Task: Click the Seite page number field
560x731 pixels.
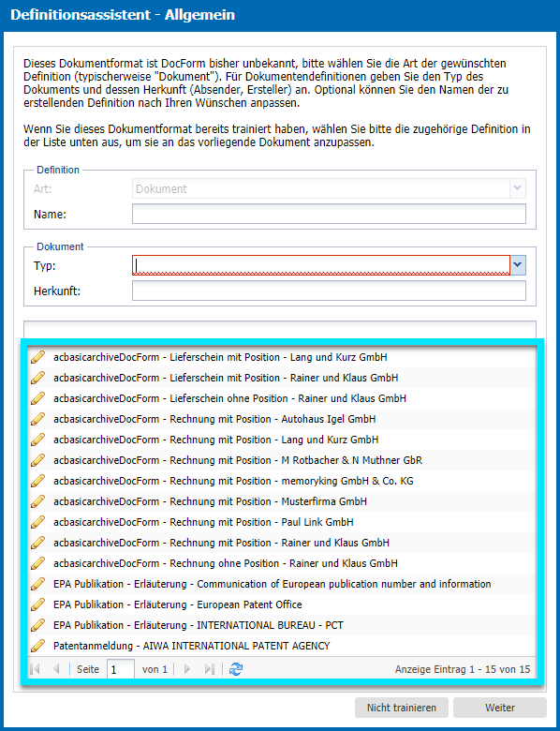Action: [x=121, y=669]
